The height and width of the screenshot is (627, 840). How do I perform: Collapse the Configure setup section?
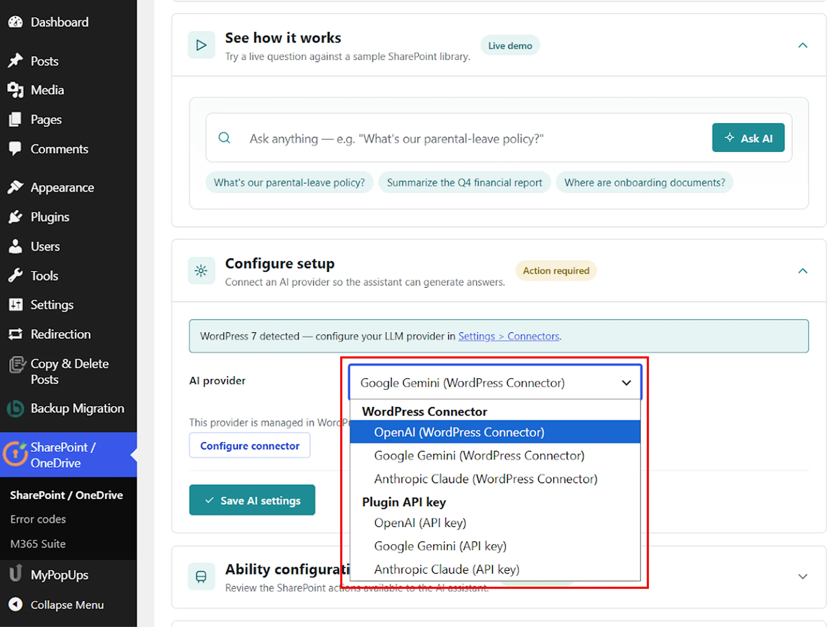point(803,271)
